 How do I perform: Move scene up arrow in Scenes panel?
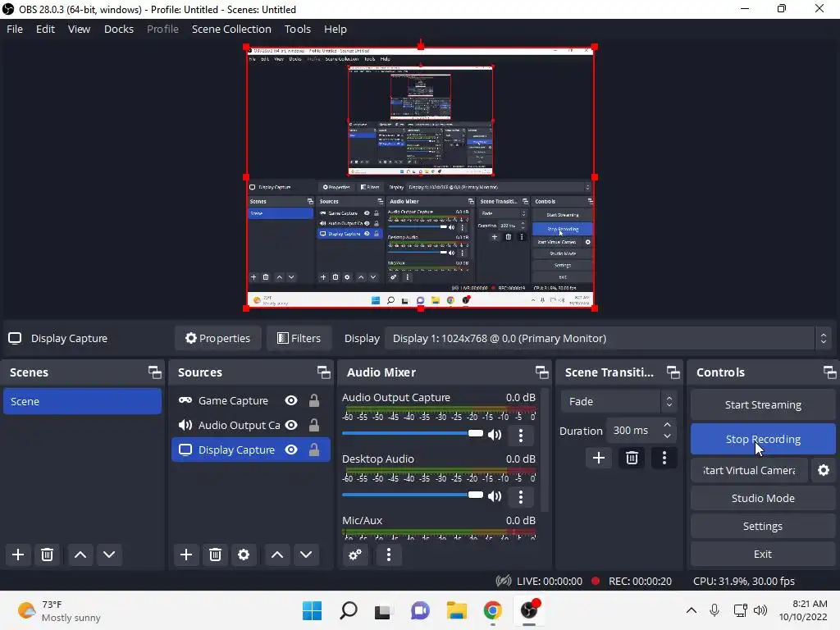80,555
